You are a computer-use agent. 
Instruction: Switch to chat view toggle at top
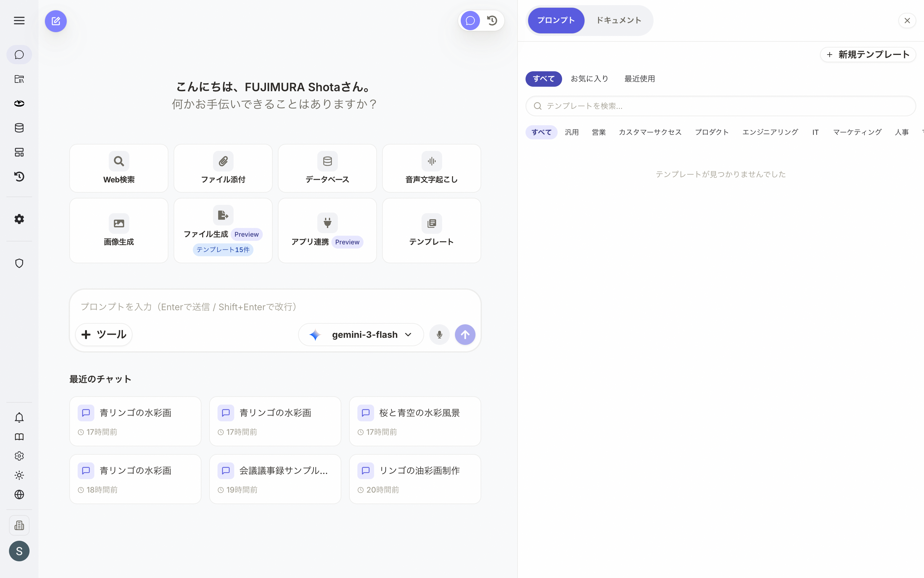pos(470,21)
